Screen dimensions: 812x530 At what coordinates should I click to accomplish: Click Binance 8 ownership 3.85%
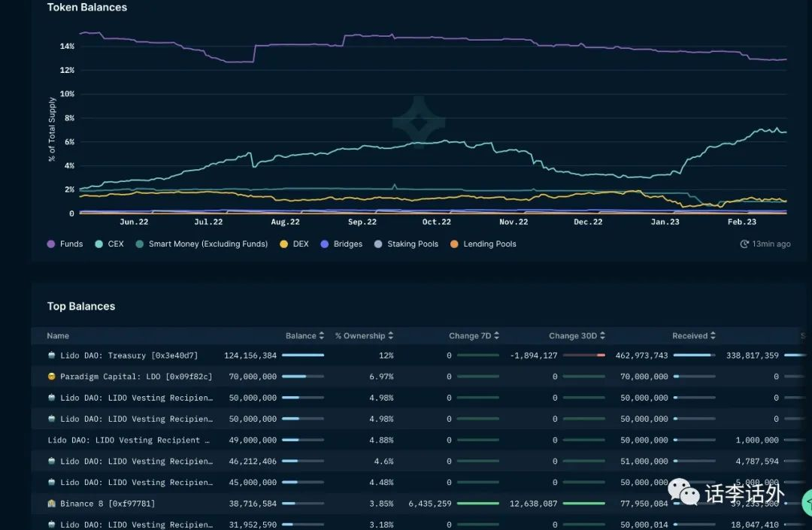pos(382,504)
